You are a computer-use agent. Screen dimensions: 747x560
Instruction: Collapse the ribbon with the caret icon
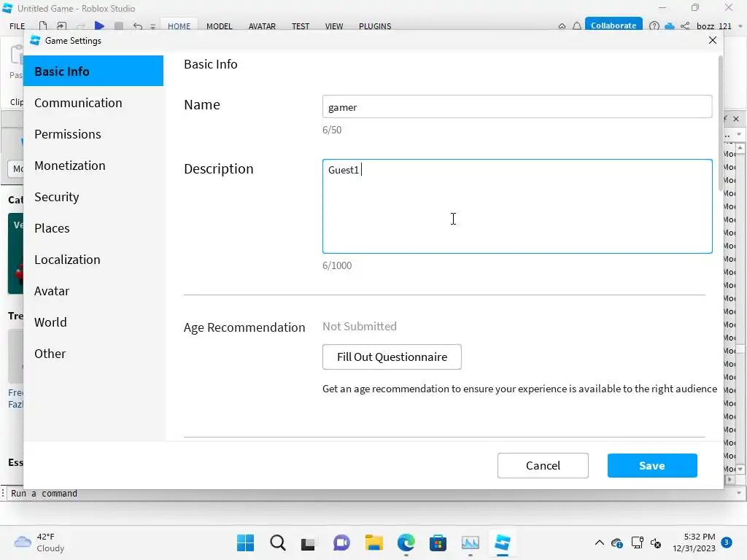click(562, 26)
